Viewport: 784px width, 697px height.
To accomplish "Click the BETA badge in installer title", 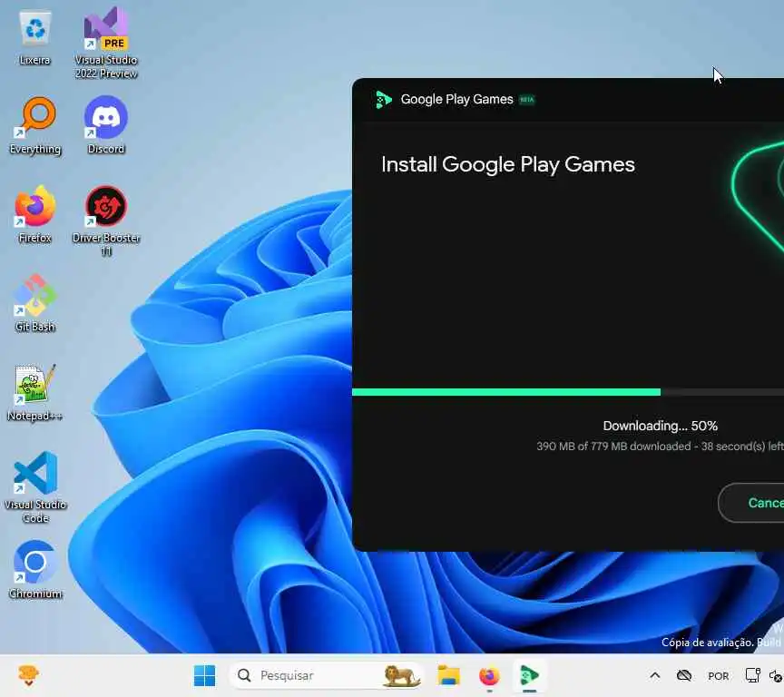I will pyautogui.click(x=527, y=100).
